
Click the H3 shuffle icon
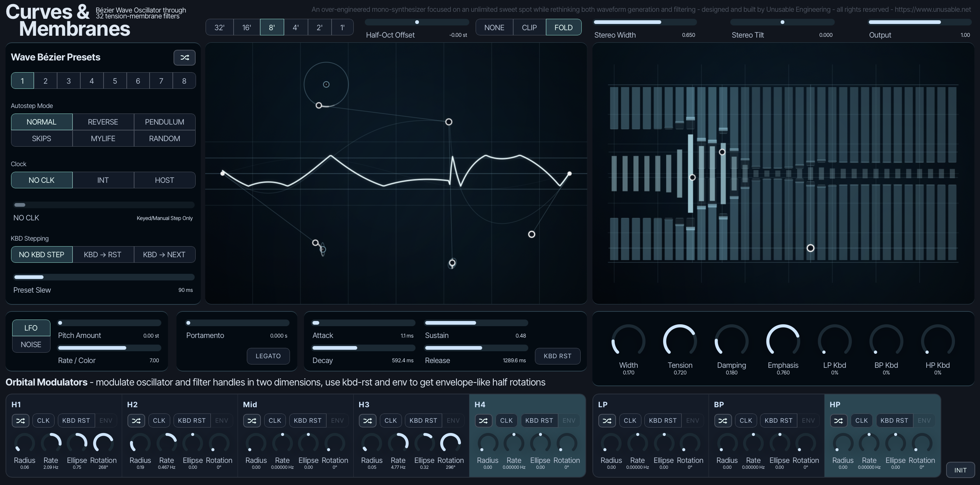pyautogui.click(x=368, y=421)
